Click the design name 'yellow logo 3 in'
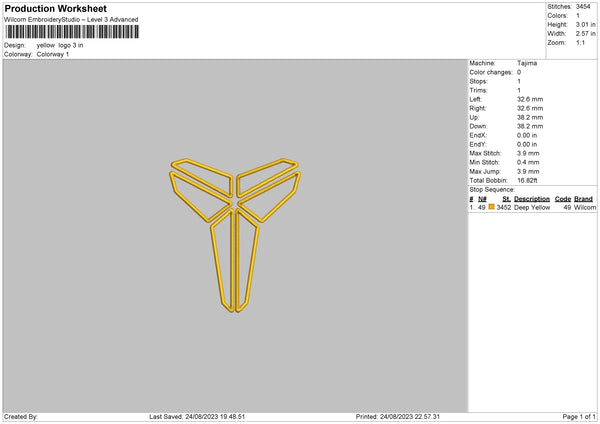600x424 pixels. (x=60, y=45)
